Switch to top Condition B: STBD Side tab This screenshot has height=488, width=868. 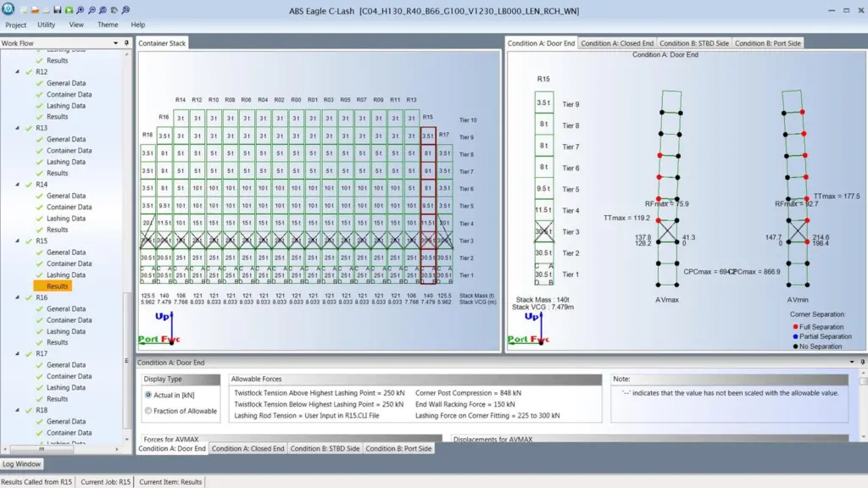pos(693,43)
